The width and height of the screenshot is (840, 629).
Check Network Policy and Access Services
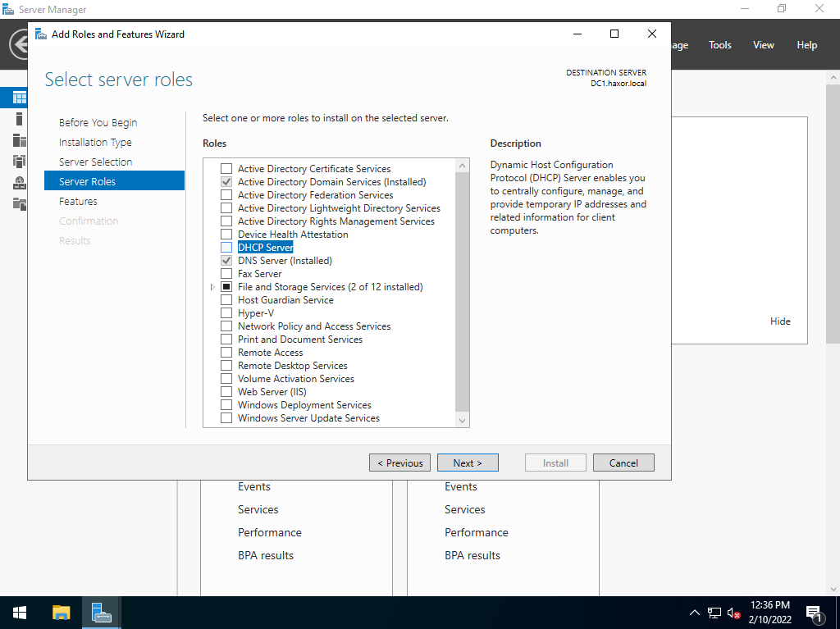[226, 326]
